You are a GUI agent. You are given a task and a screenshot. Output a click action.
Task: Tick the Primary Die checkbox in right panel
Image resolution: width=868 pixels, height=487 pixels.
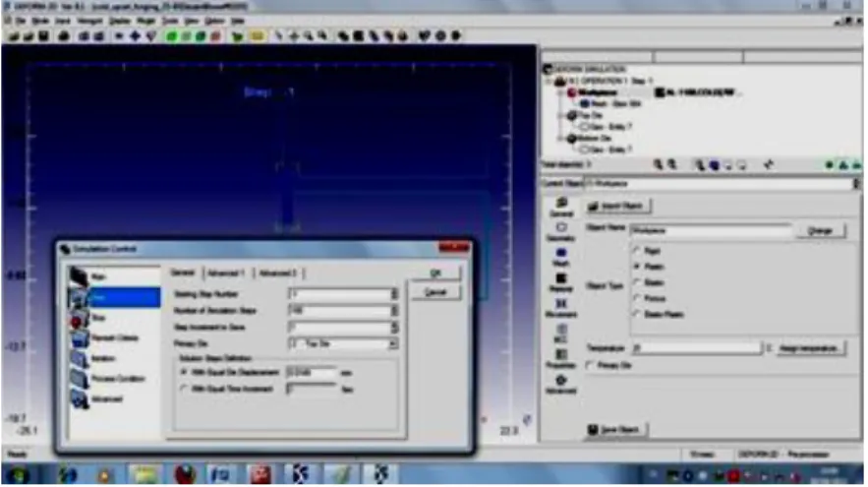click(591, 366)
